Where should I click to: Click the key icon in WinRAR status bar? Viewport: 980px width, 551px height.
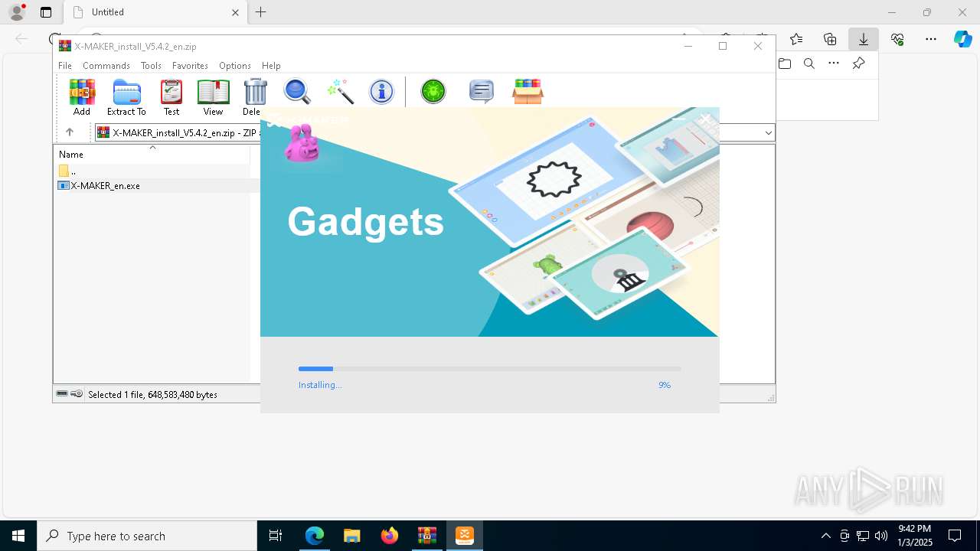pyautogui.click(x=77, y=394)
